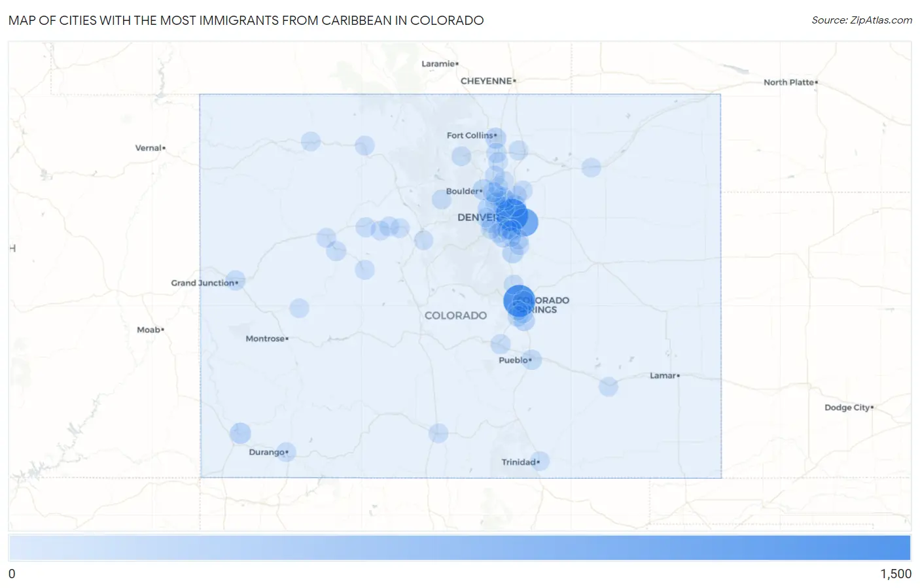The image size is (920, 588).
Task: Click the COLORADO state label
Action: click(455, 315)
